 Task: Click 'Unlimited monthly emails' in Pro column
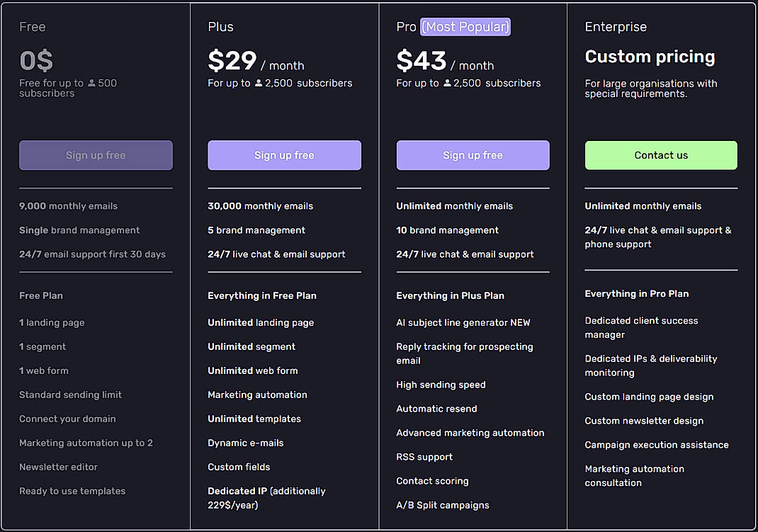[454, 206]
